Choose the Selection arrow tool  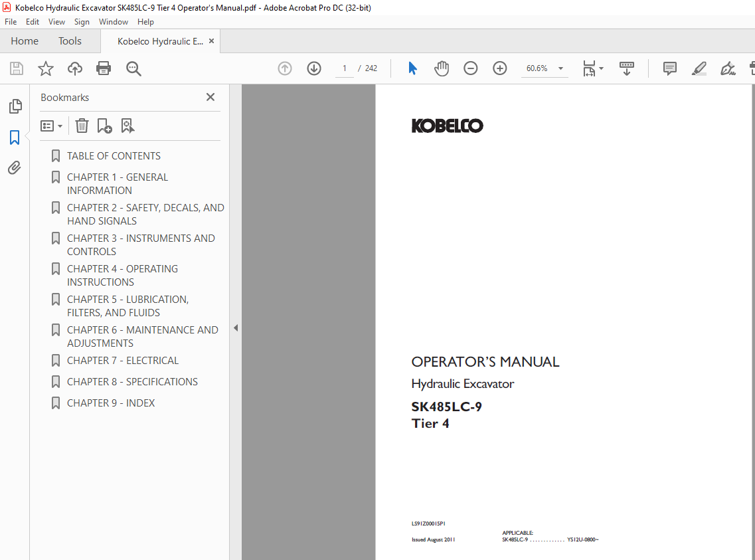412,68
